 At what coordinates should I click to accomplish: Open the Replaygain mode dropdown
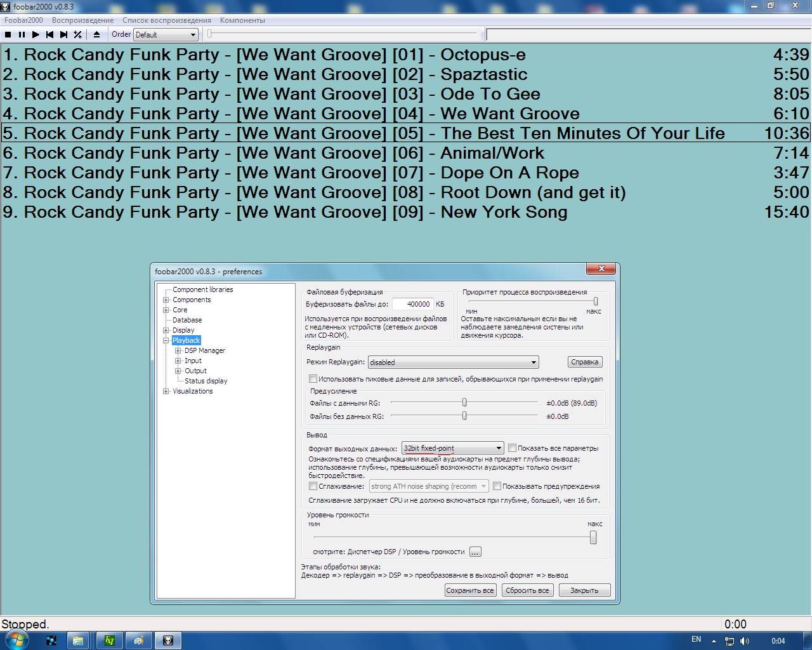(x=454, y=362)
